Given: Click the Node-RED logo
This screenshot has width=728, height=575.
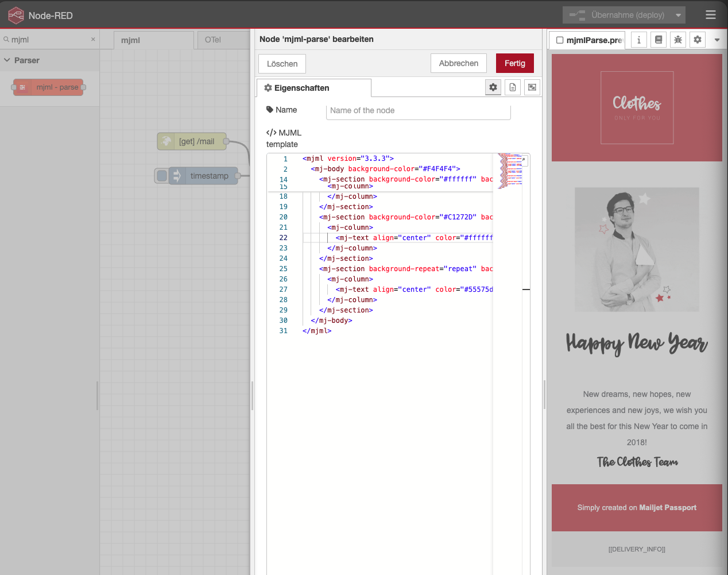Looking at the screenshot, I should click(x=15, y=15).
